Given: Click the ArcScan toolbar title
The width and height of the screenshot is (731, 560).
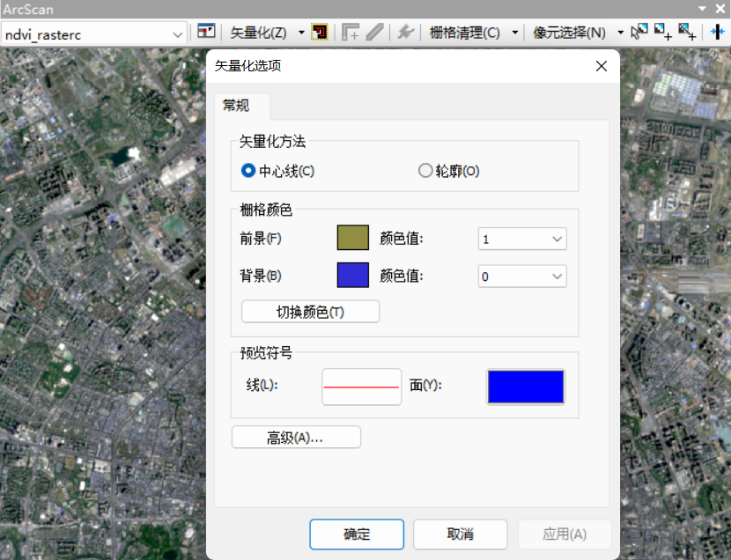Looking at the screenshot, I should [x=28, y=9].
